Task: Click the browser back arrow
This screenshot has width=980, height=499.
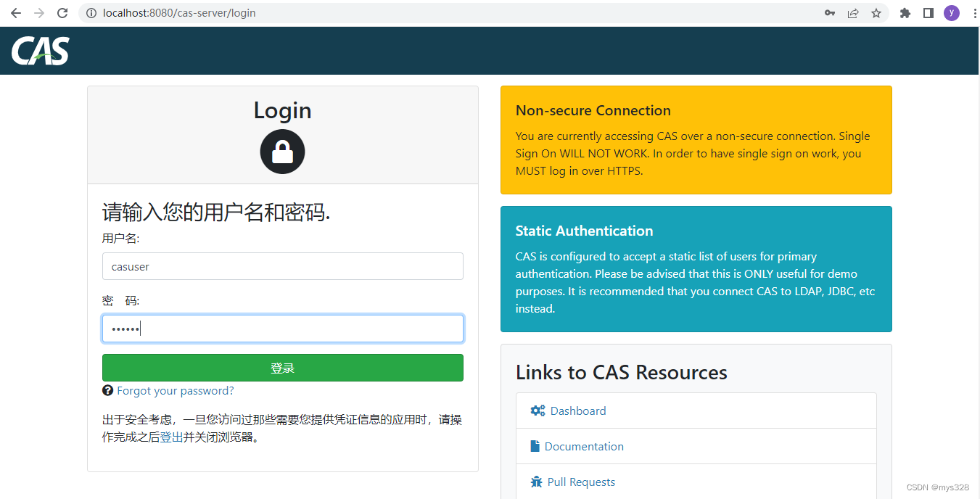Action: pyautogui.click(x=16, y=13)
